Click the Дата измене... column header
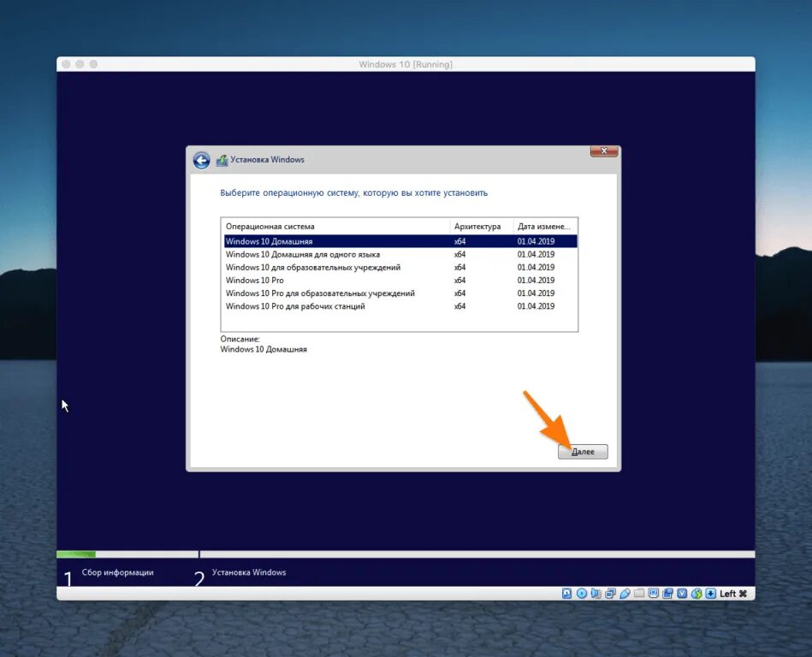 click(x=545, y=226)
